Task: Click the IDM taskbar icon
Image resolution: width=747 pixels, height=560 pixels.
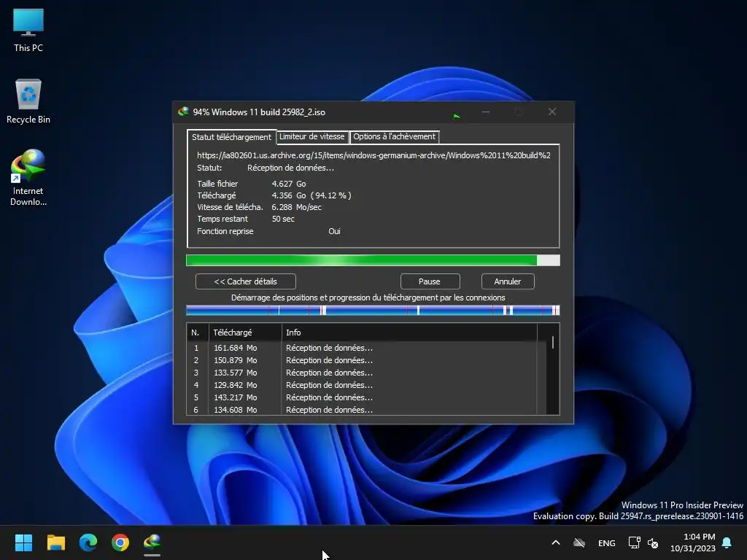Action: (x=152, y=542)
